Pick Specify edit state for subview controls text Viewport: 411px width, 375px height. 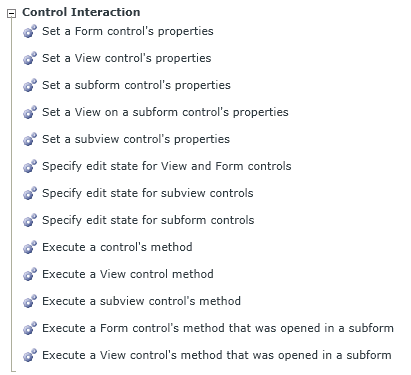click(x=148, y=193)
